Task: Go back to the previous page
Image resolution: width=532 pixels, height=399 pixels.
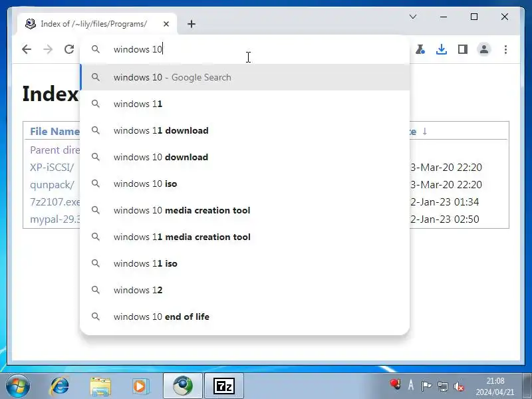Action: (x=27, y=49)
